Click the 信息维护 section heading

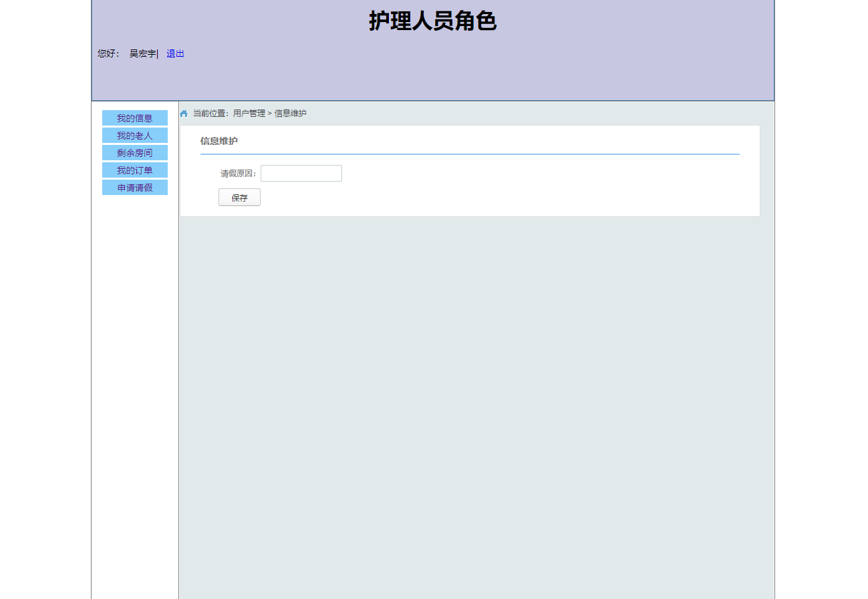point(219,141)
